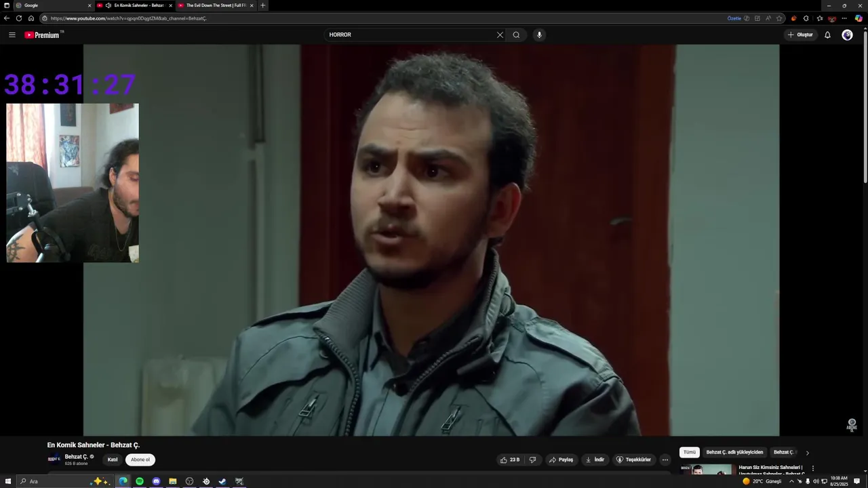This screenshot has width=868, height=488.
Task: Open the tab actions menu icon
Action: click(6, 5)
